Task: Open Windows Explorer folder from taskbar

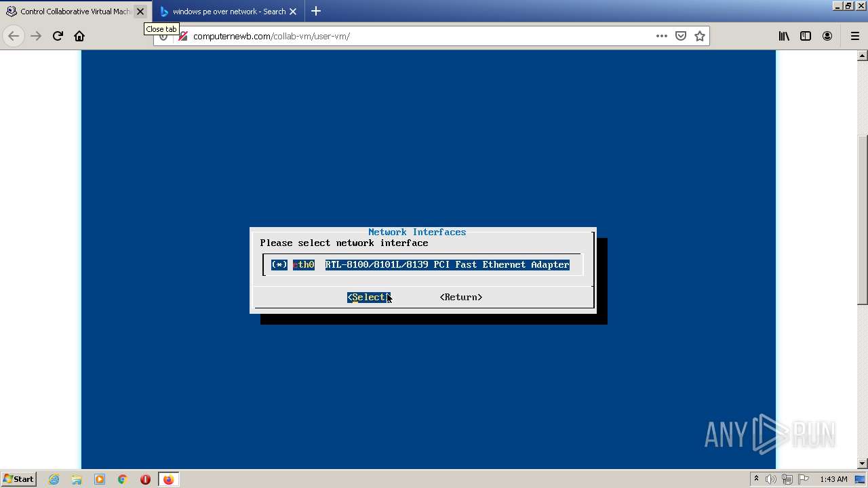Action: (x=77, y=479)
